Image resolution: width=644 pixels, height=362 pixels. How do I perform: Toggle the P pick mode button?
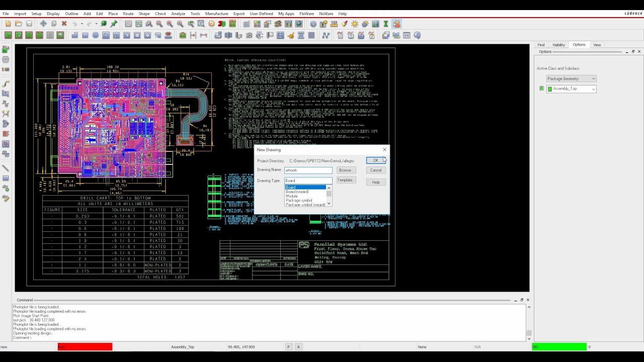pyautogui.click(x=288, y=347)
